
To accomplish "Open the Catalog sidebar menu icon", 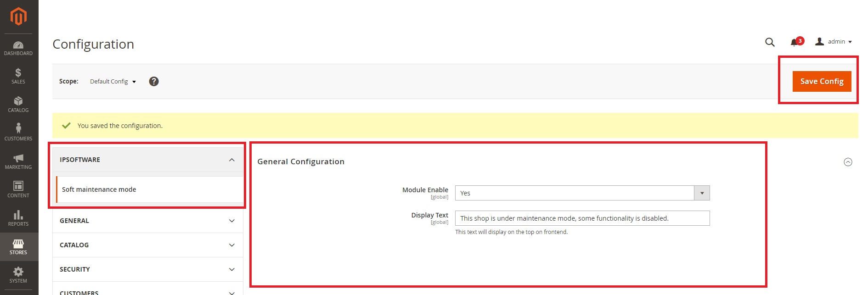I will pos(18,101).
